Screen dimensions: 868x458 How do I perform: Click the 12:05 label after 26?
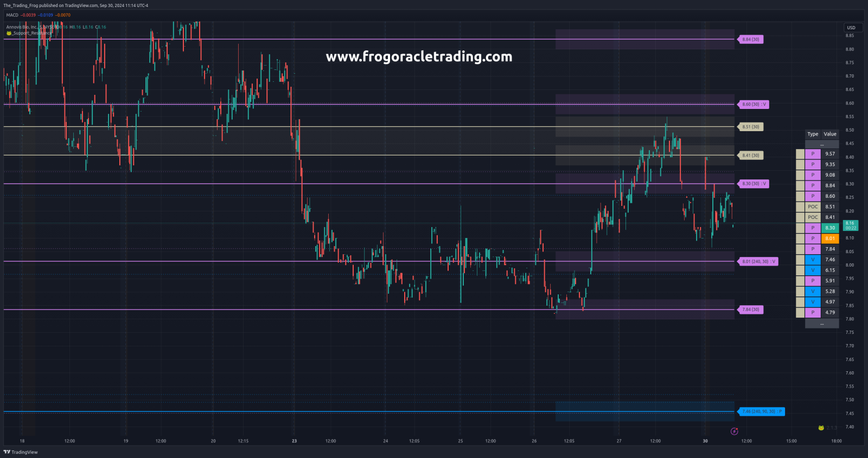tap(569, 441)
